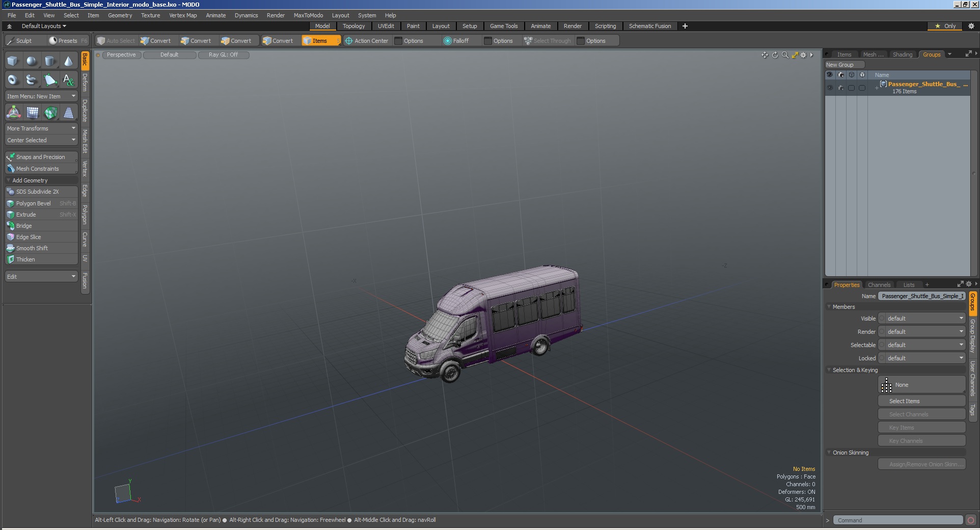Open Render default dropdown
The image size is (980, 530).
tap(922, 332)
